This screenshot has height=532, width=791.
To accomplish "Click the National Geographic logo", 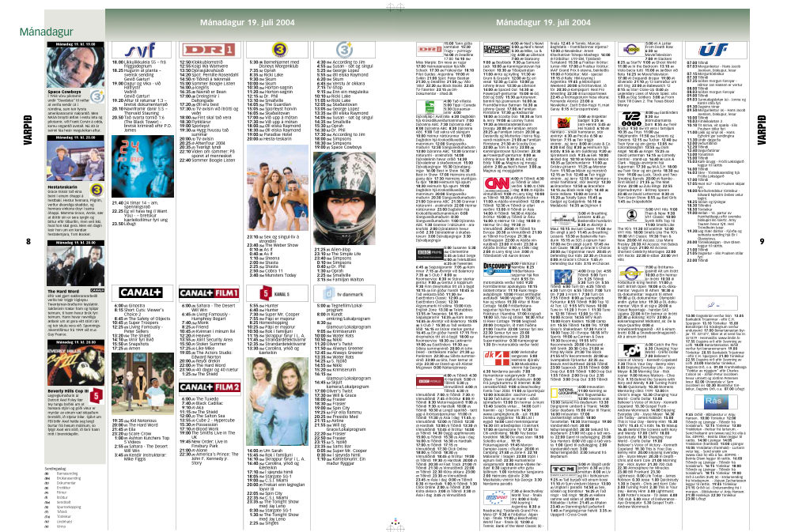I will [x=562, y=394].
